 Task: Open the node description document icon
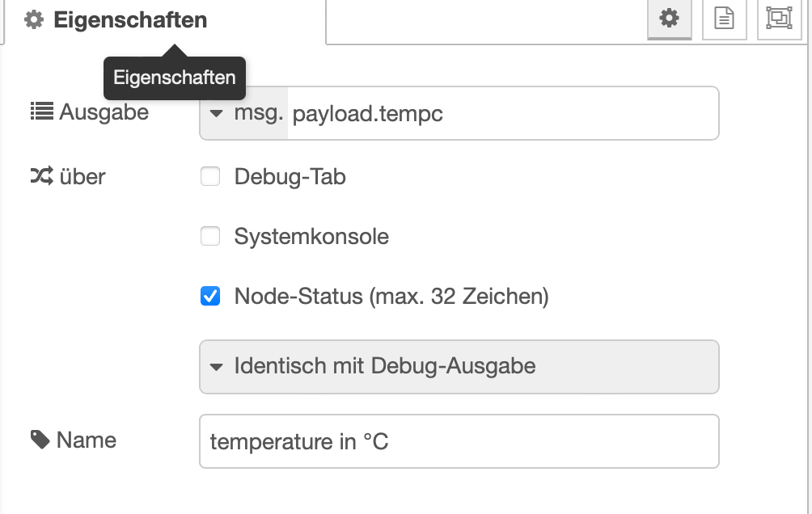click(724, 19)
